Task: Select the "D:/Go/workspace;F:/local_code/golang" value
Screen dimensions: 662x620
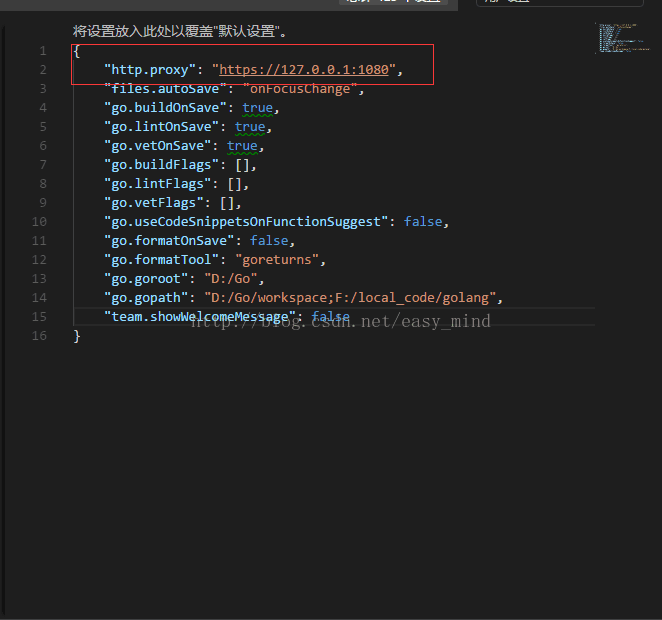Action: (x=350, y=298)
